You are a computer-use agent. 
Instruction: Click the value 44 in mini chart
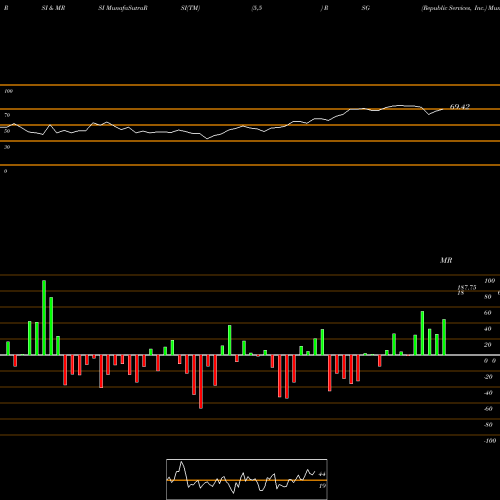322,474
